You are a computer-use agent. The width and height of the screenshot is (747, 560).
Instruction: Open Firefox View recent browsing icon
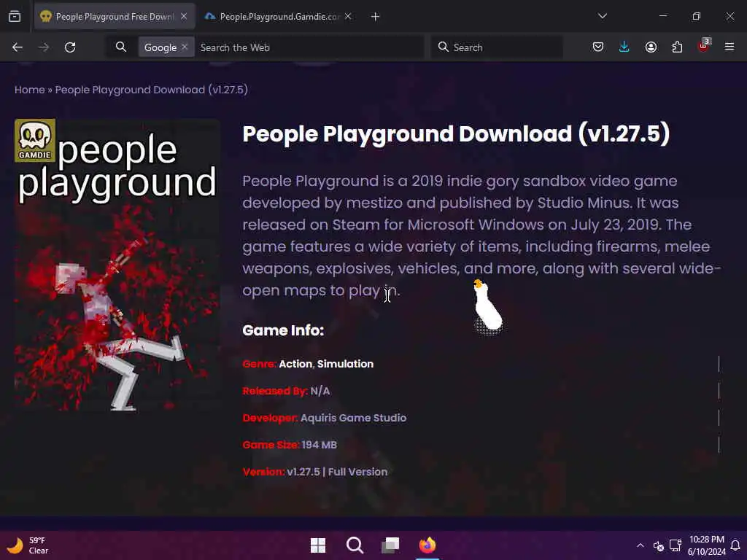15,17
